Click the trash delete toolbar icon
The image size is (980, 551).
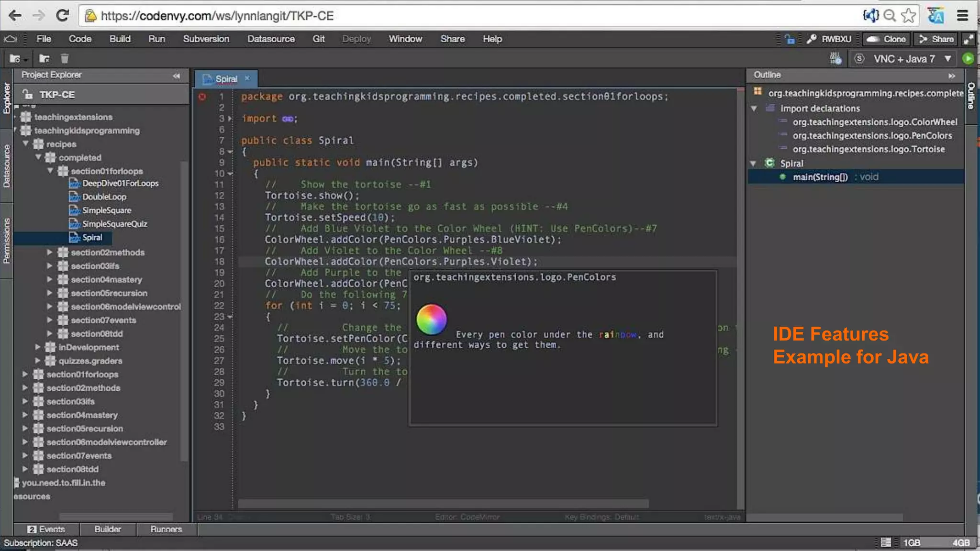tap(65, 59)
